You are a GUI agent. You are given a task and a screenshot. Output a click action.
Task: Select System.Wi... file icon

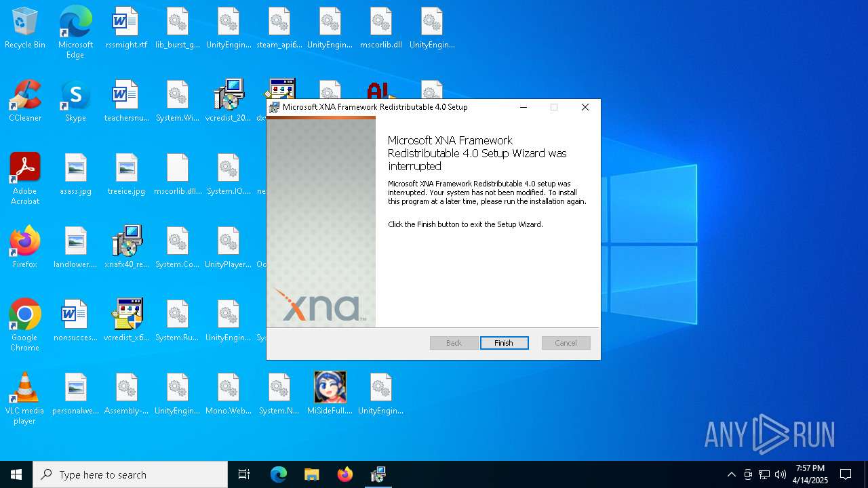[178, 102]
